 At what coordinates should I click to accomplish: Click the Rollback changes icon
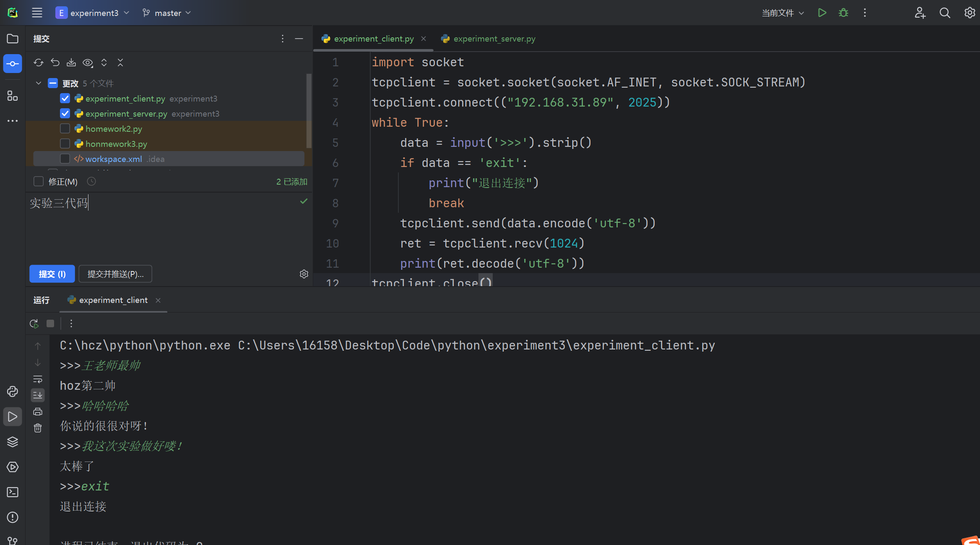[55, 63]
